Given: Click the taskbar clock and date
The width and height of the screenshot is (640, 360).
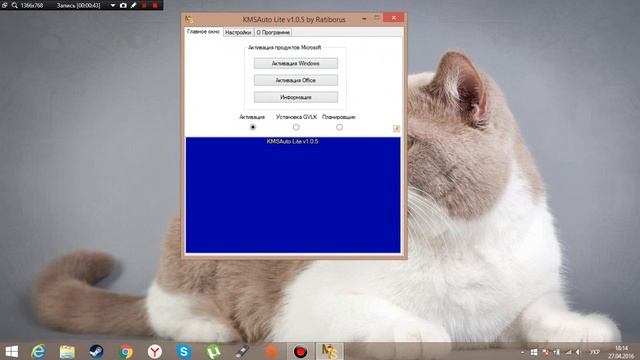Looking at the screenshot, I should tap(620, 352).
